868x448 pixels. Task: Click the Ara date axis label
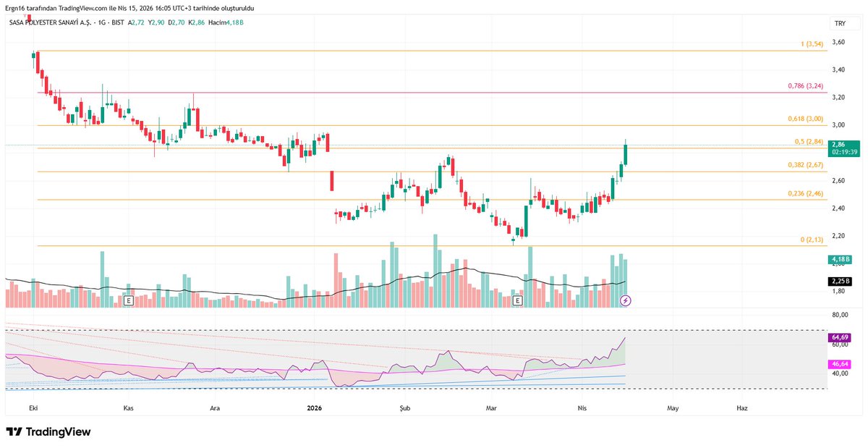[x=215, y=408]
